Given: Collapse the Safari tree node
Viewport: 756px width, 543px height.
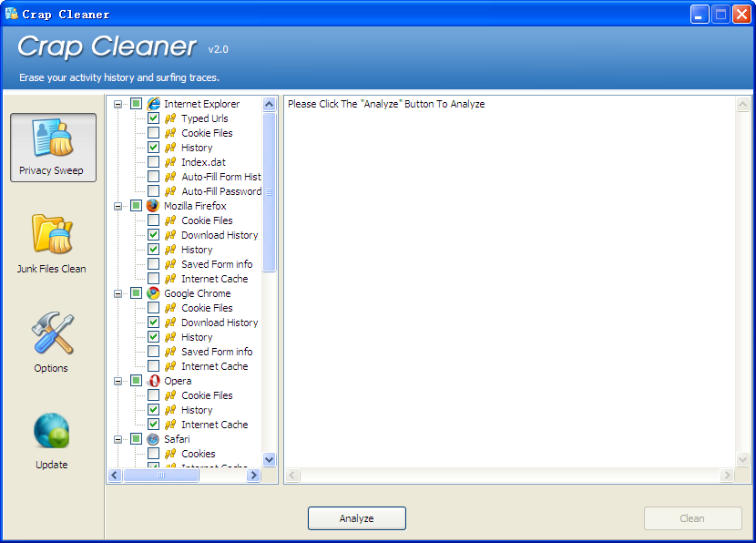Looking at the screenshot, I should (x=118, y=439).
